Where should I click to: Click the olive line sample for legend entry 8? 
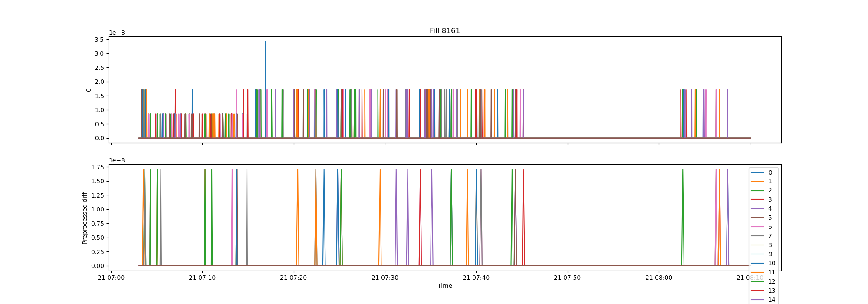(x=757, y=245)
